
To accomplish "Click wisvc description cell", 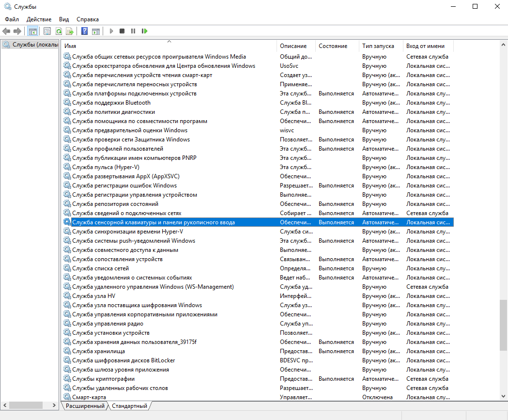I will coord(287,130).
